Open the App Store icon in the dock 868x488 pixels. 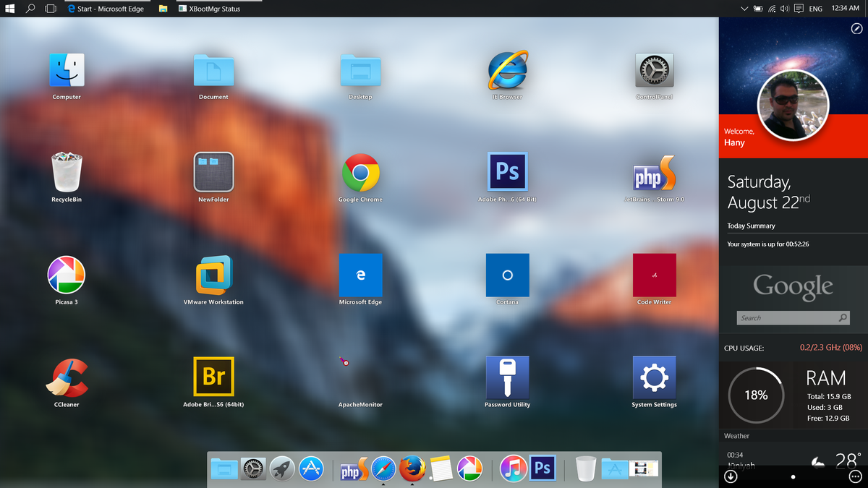(311, 469)
